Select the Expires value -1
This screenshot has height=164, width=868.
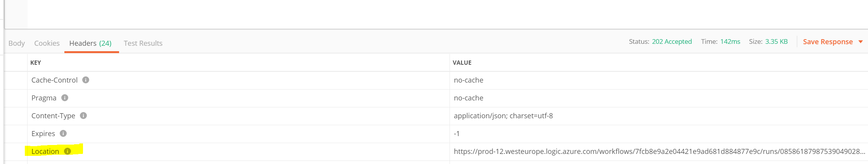click(x=456, y=134)
